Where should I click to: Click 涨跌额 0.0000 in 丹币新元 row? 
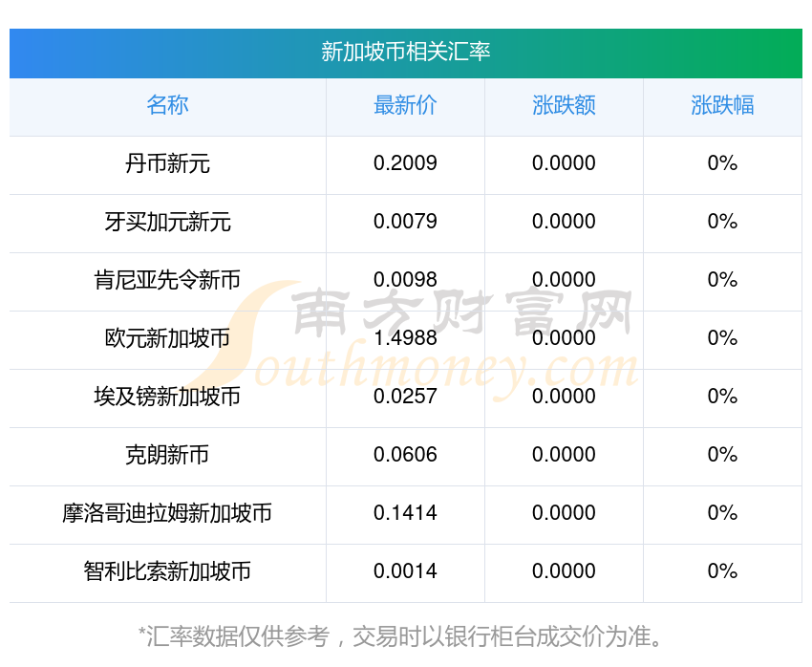click(564, 163)
